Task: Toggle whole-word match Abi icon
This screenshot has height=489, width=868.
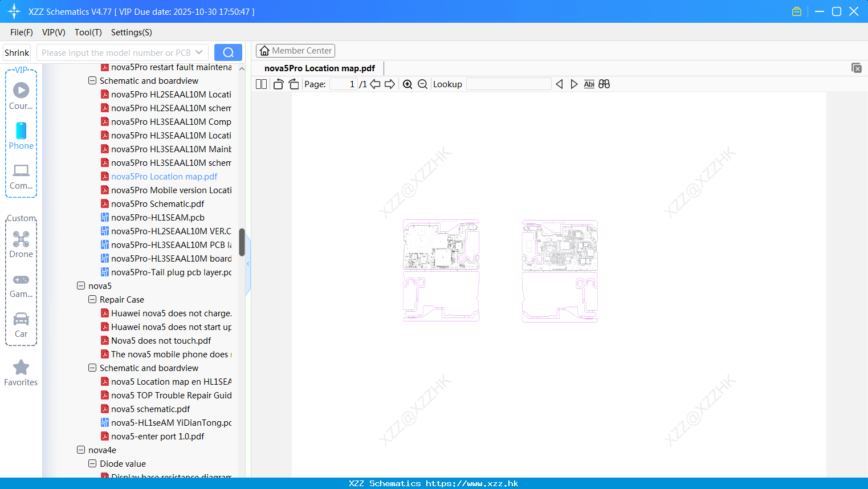Action: 589,84
